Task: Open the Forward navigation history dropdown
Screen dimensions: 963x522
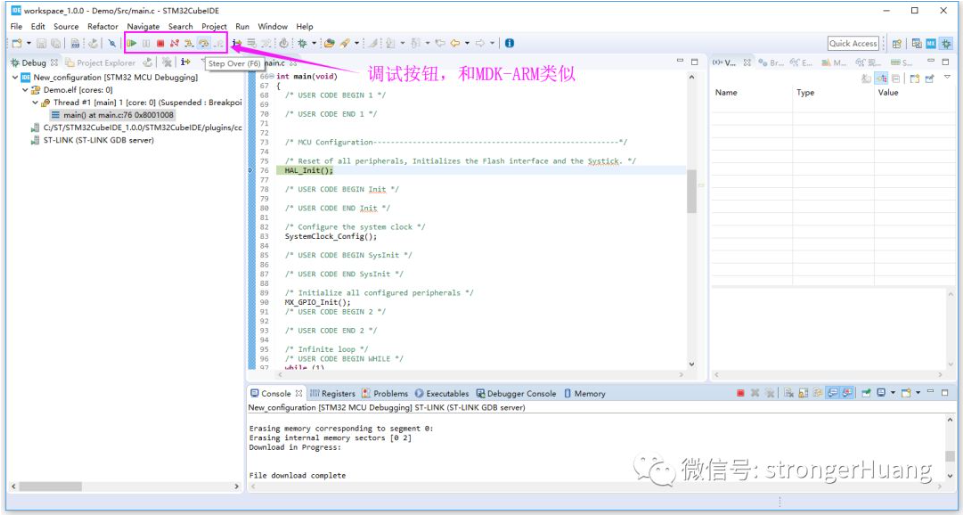Action: click(x=492, y=43)
